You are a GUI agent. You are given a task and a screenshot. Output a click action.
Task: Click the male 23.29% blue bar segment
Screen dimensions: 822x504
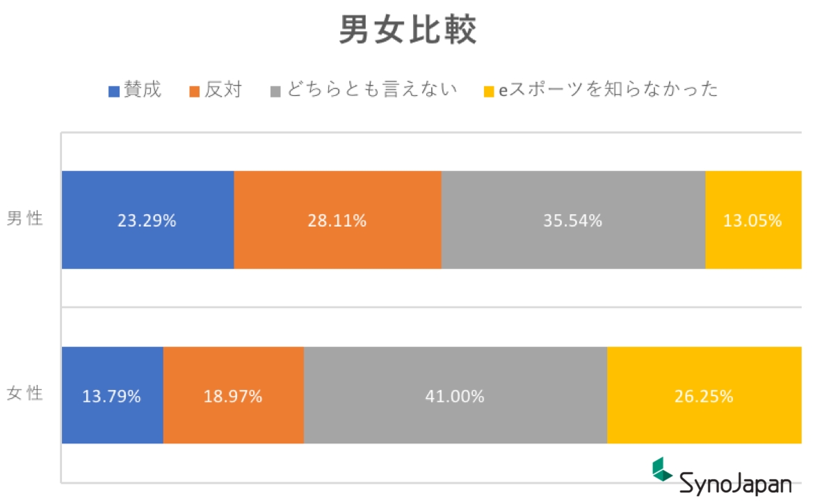point(147,220)
